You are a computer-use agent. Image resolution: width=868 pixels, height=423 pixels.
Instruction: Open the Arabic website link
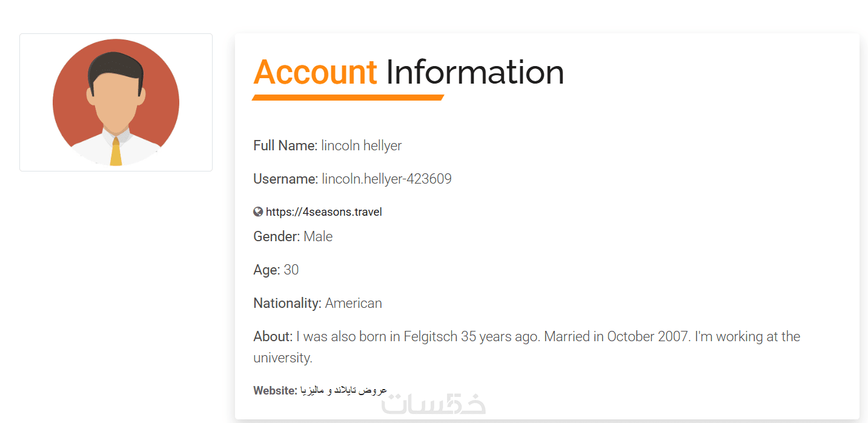[343, 390]
